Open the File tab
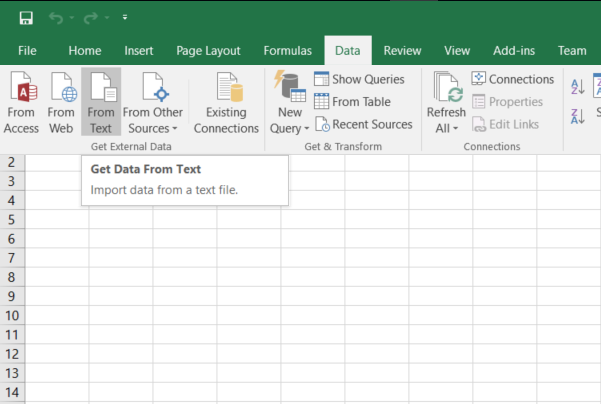 [27, 51]
